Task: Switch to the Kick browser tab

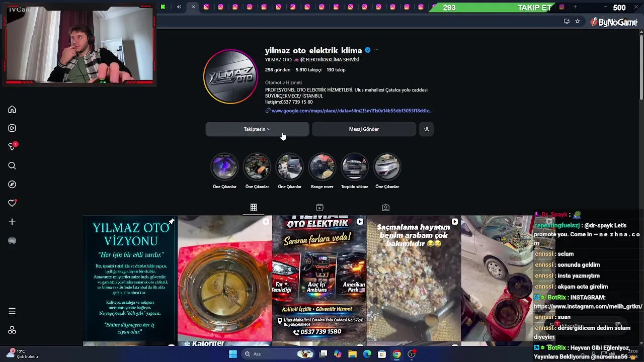Action: 163,7
